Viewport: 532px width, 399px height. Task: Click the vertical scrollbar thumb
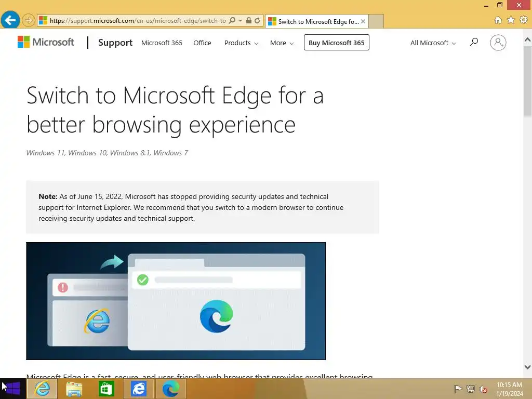pyautogui.click(x=527, y=82)
